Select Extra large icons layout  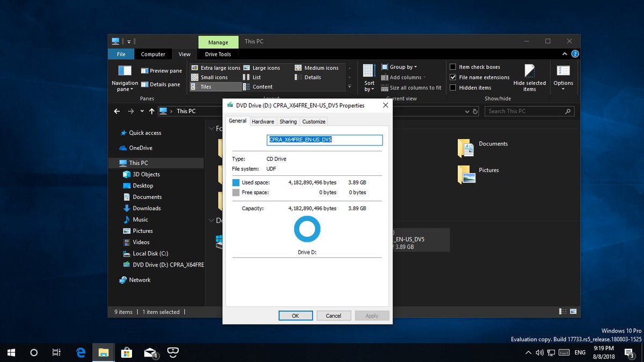216,68
